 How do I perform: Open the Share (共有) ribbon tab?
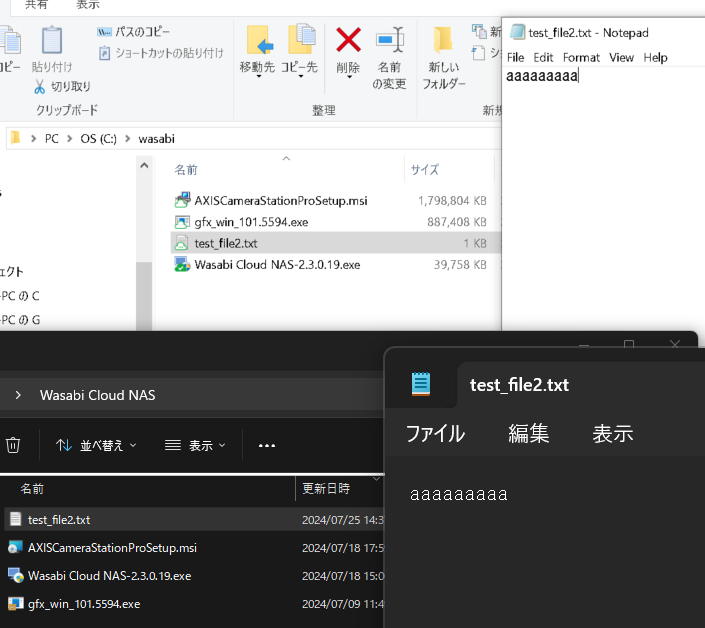click(x=36, y=5)
